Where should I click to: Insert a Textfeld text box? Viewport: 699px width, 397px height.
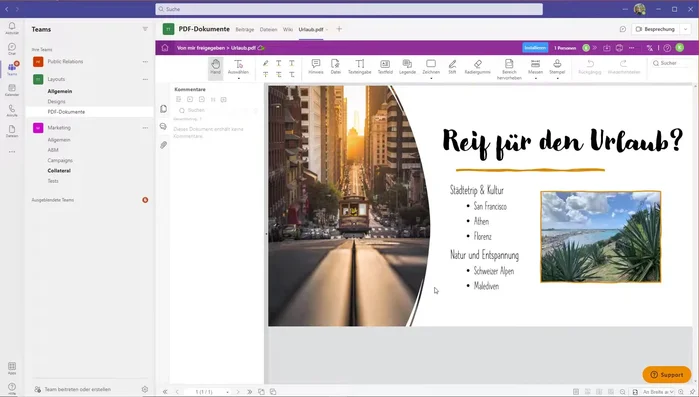click(385, 66)
